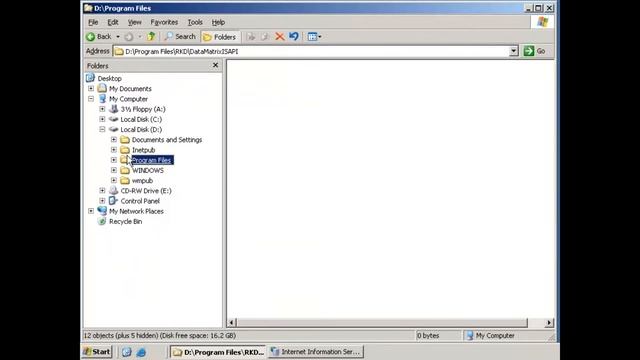Screen dimensions: 640x360
Task: Open the Back history dropdown arrow
Action: click(x=118, y=37)
